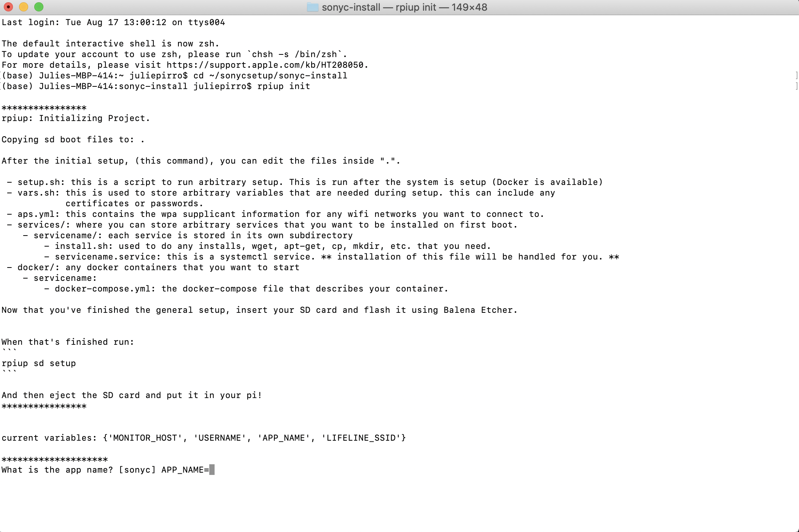This screenshot has width=799, height=532.
Task: Click the 'rpiup init' command on prompt line
Action: [x=284, y=86]
